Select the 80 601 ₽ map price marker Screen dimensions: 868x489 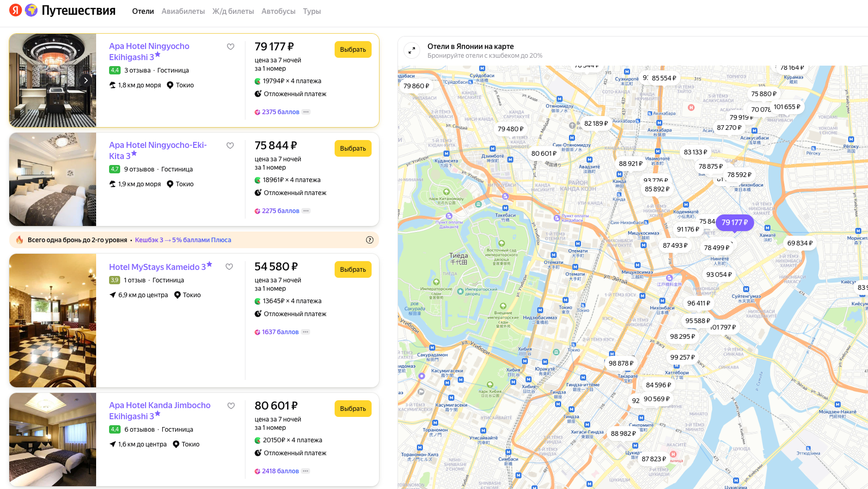coord(544,153)
